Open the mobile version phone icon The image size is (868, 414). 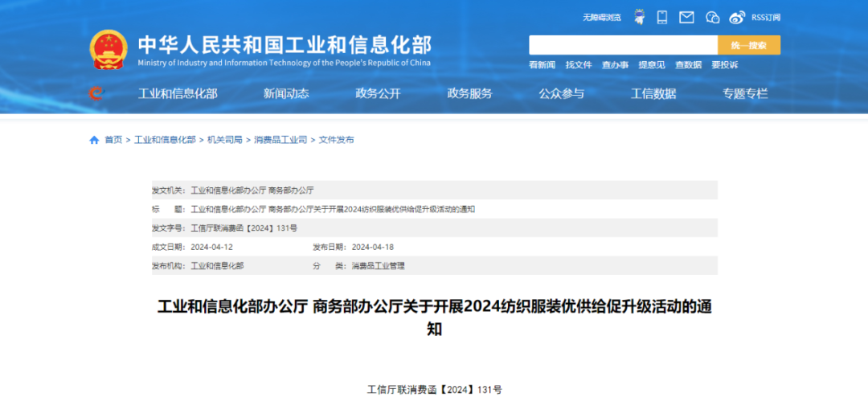pyautogui.click(x=662, y=17)
